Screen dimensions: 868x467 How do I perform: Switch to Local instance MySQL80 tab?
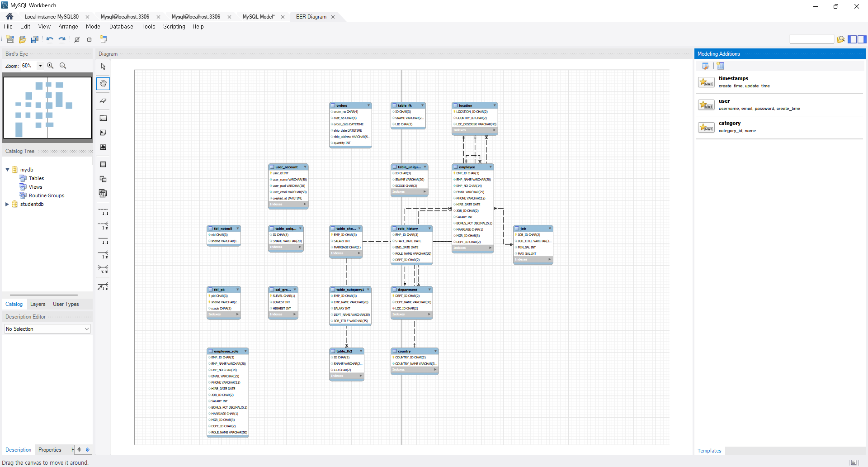(52, 17)
